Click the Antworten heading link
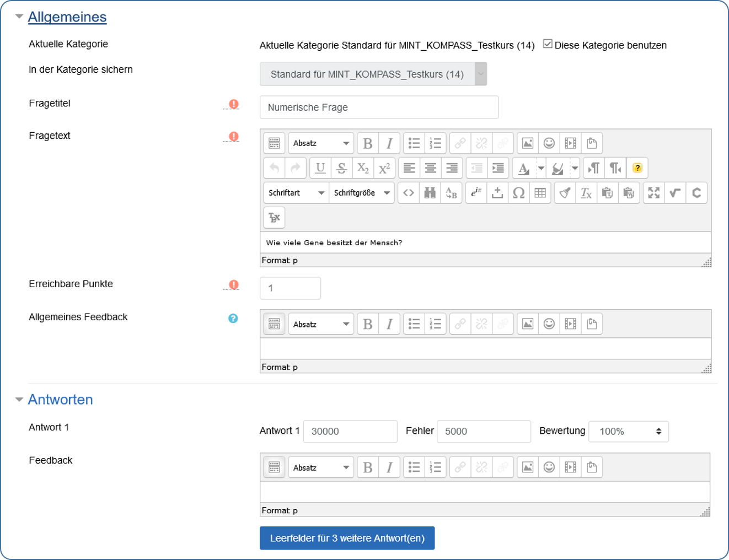 click(x=61, y=400)
